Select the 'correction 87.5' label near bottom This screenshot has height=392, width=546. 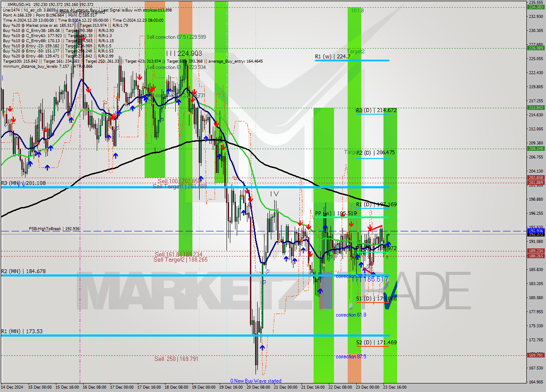[x=351, y=357]
